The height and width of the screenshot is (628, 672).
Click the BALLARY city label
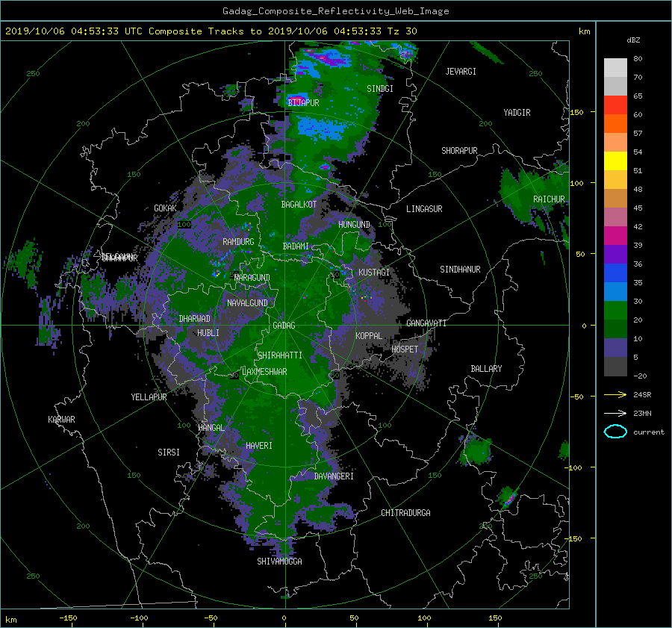tap(486, 369)
